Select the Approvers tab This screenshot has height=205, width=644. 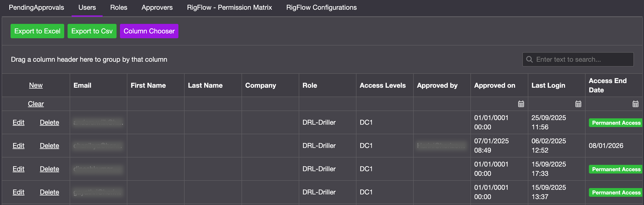[x=157, y=8]
